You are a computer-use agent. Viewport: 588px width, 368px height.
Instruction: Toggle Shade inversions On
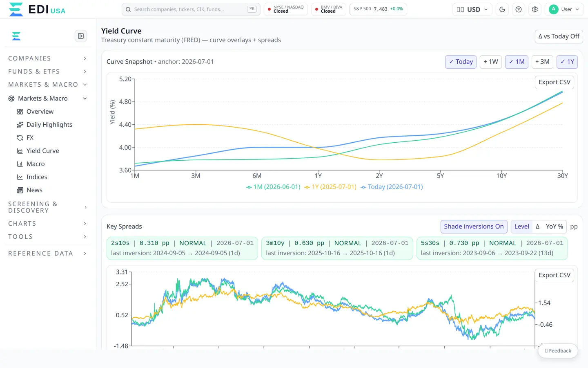coord(474,227)
